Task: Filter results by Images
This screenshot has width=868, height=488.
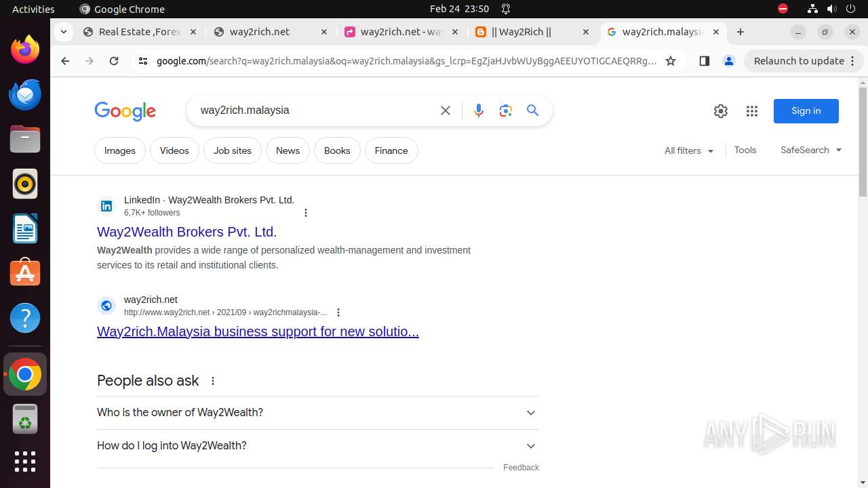Action: click(x=120, y=150)
